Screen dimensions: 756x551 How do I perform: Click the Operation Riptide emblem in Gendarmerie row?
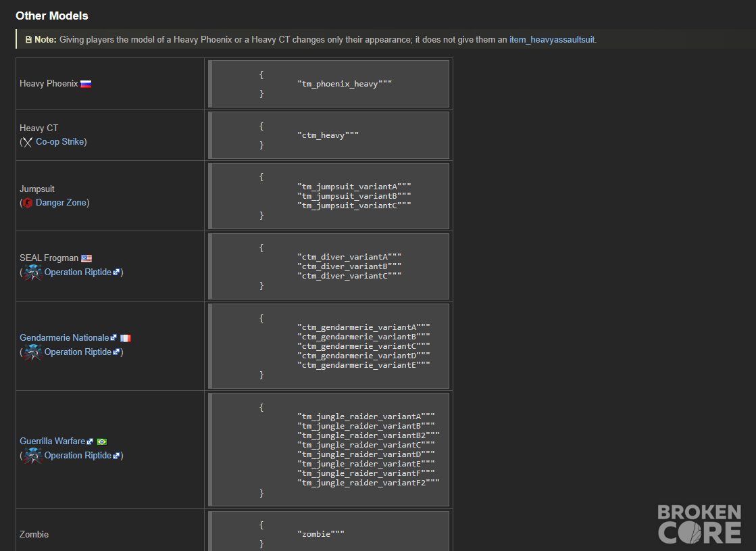point(32,352)
